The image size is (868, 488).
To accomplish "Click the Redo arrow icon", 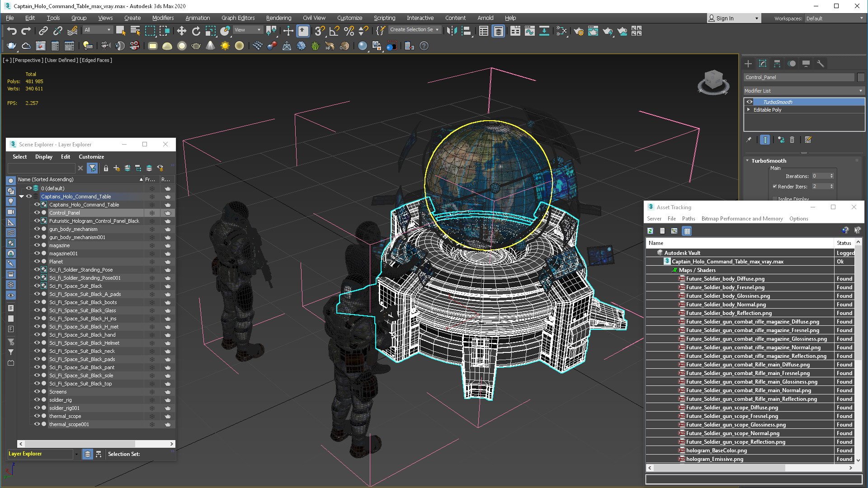I will [26, 31].
